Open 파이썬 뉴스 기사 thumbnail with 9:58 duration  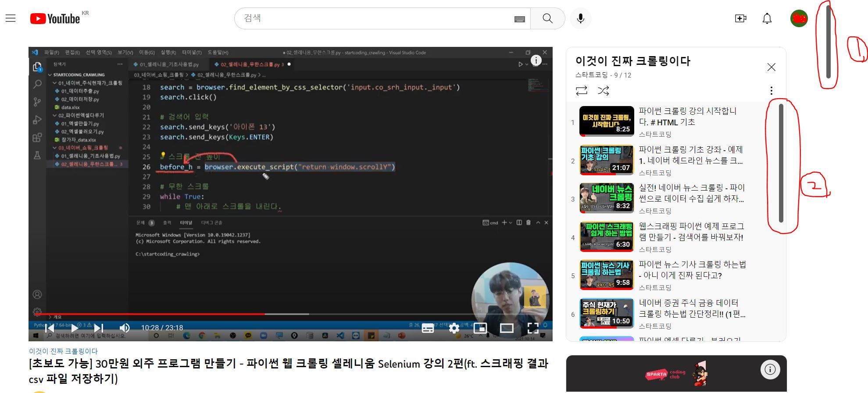607,274
